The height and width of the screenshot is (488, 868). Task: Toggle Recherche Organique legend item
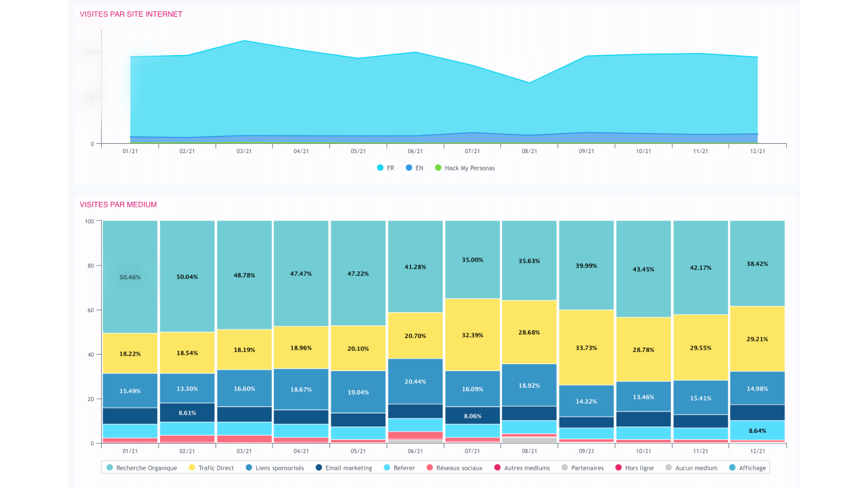[142, 468]
